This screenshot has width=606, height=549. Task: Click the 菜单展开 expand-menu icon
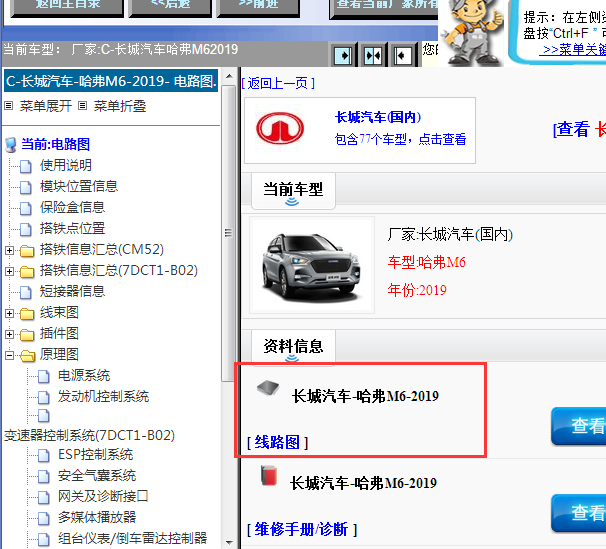pos(9,105)
